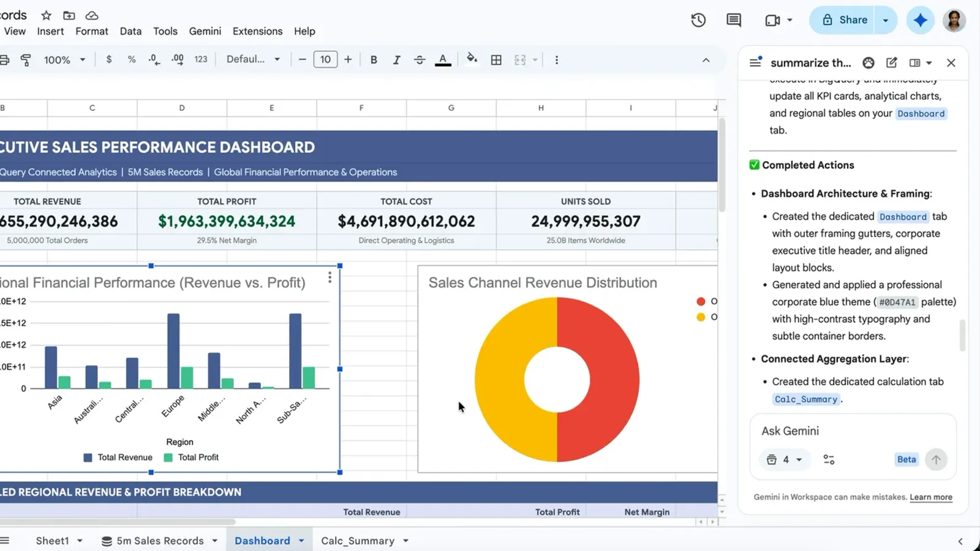Open the Share options dropdown arrow
This screenshot has height=551, width=980.
click(885, 20)
